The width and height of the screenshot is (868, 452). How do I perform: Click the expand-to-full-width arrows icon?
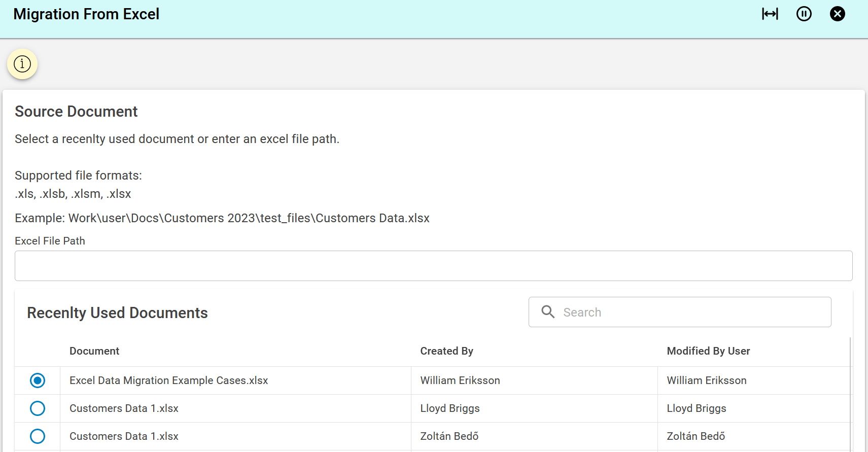(770, 14)
